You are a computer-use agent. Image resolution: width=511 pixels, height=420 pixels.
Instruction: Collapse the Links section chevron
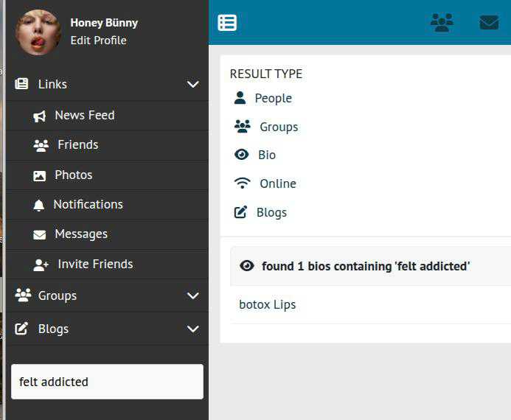click(193, 85)
